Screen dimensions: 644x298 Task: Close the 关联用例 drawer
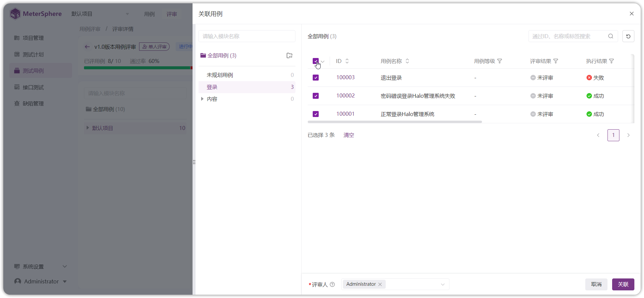point(631,14)
